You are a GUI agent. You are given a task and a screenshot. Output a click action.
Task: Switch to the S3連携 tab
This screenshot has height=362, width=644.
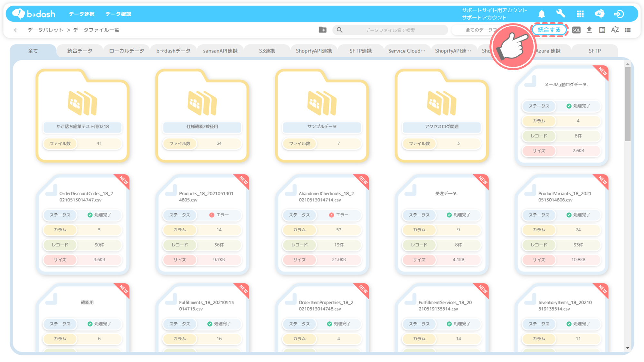point(267,51)
